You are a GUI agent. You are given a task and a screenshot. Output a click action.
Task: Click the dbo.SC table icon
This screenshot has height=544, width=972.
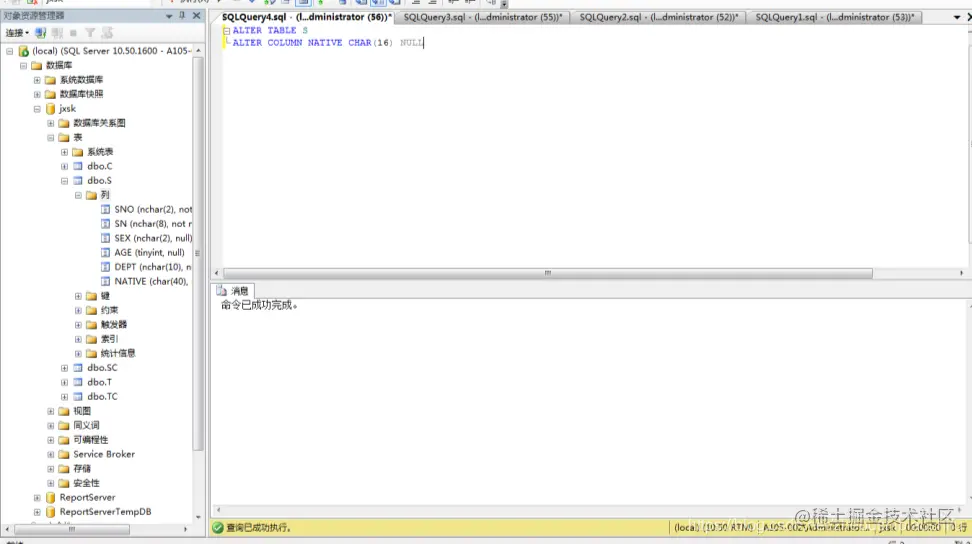click(77, 367)
